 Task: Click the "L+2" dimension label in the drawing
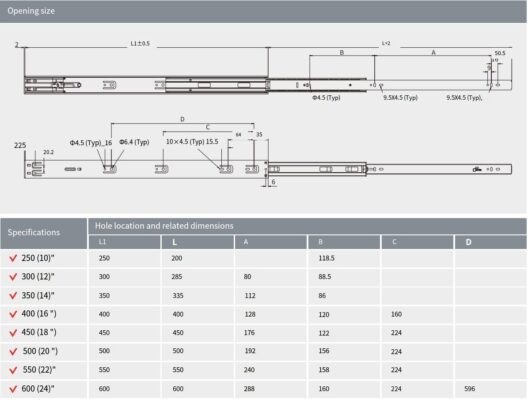click(x=386, y=43)
